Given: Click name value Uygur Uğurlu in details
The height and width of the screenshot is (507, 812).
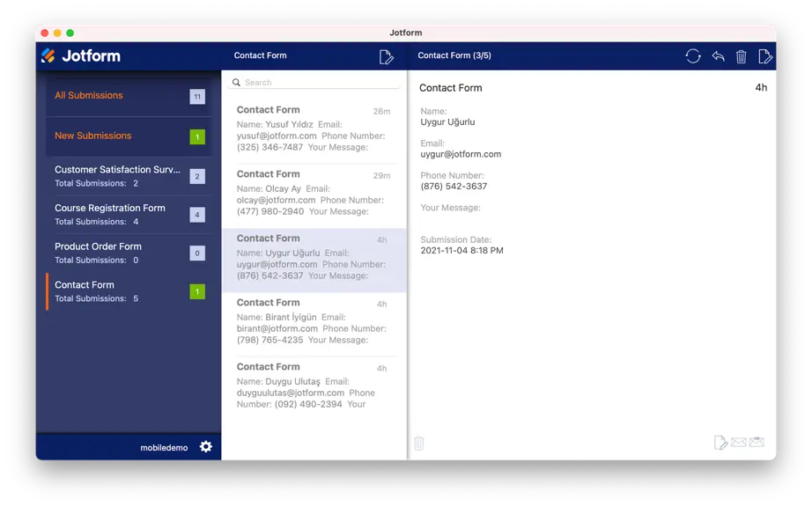Looking at the screenshot, I should [x=447, y=122].
